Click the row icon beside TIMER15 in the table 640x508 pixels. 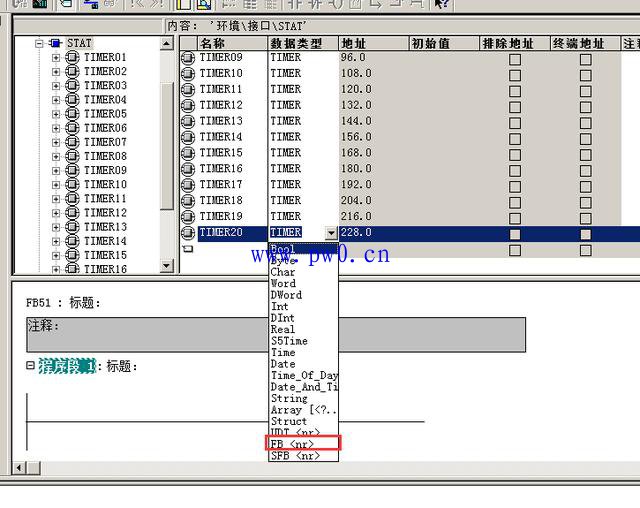click(x=188, y=153)
